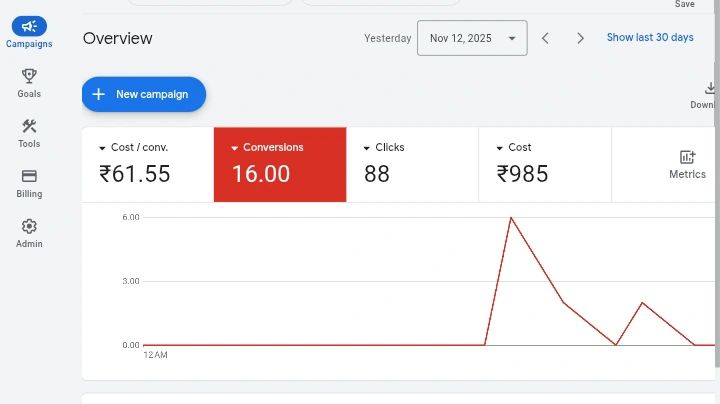The height and width of the screenshot is (404, 720).
Task: Open the Tools section in sidebar
Action: [29, 126]
